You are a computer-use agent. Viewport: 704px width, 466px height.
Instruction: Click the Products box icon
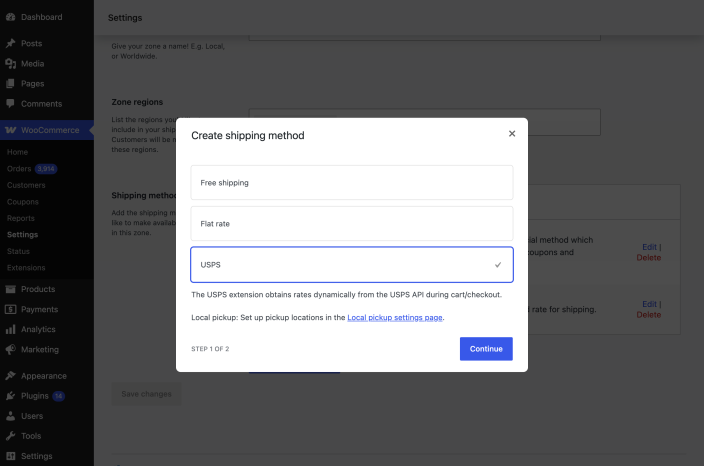pyautogui.click(x=11, y=289)
